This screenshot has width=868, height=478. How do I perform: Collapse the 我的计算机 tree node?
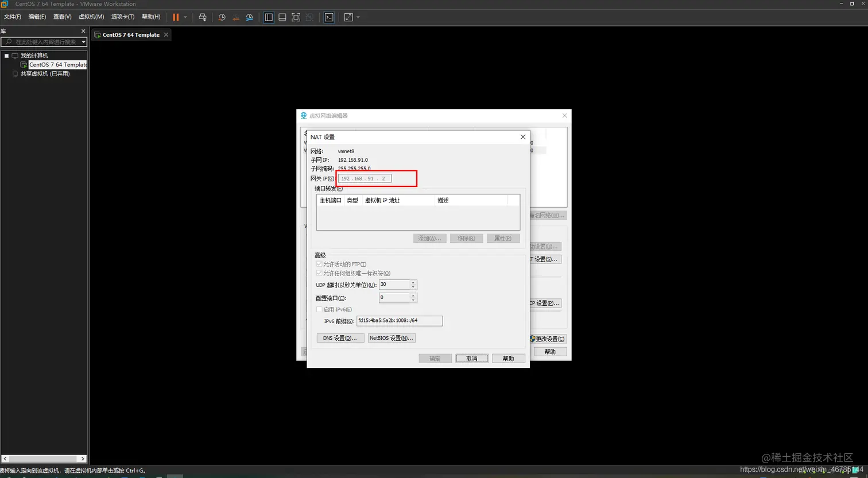tap(6, 56)
